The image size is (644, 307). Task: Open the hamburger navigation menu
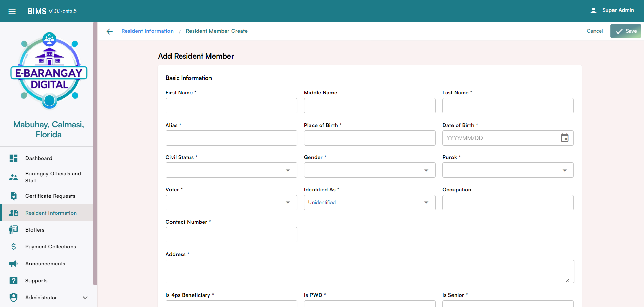12,11
